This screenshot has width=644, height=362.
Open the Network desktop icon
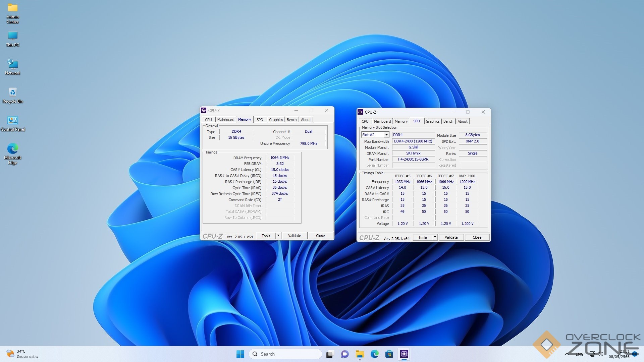13,67
